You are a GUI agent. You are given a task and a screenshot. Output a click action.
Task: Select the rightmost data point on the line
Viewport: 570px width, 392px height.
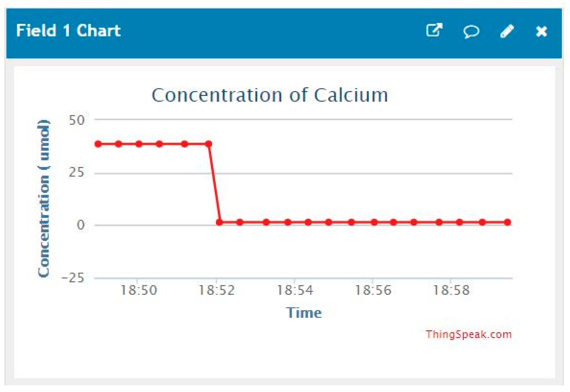(508, 223)
